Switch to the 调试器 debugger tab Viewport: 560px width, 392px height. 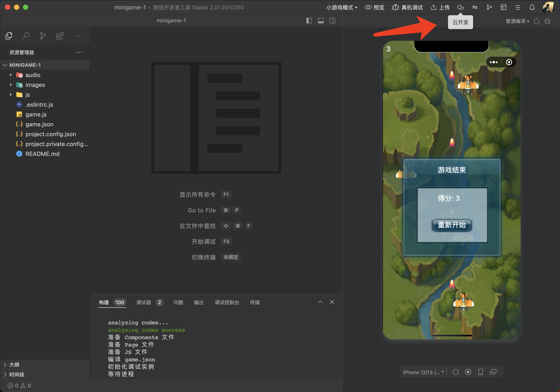click(149, 302)
